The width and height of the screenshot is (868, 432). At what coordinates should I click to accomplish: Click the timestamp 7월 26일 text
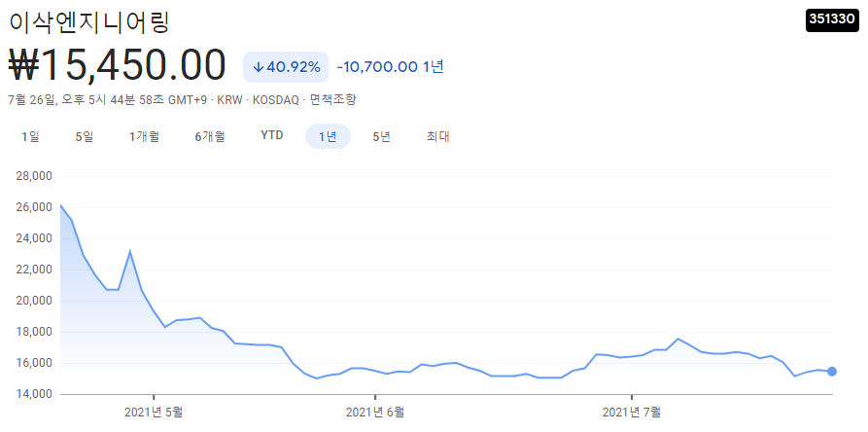point(32,100)
